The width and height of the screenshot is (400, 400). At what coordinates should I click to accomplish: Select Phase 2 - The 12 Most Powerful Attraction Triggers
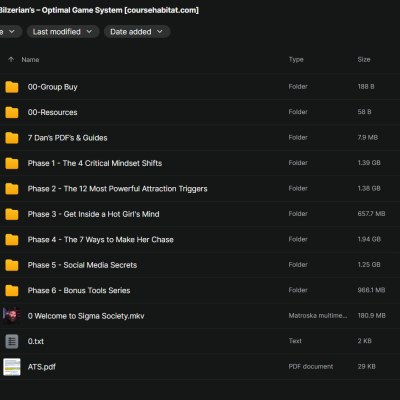click(x=118, y=189)
